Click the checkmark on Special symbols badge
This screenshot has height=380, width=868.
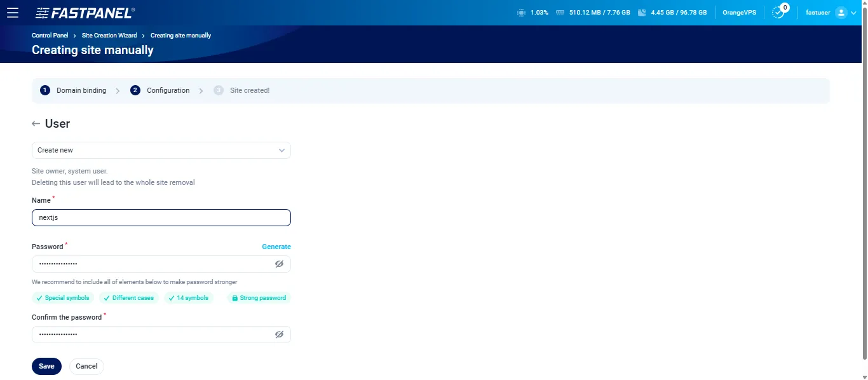pos(39,297)
